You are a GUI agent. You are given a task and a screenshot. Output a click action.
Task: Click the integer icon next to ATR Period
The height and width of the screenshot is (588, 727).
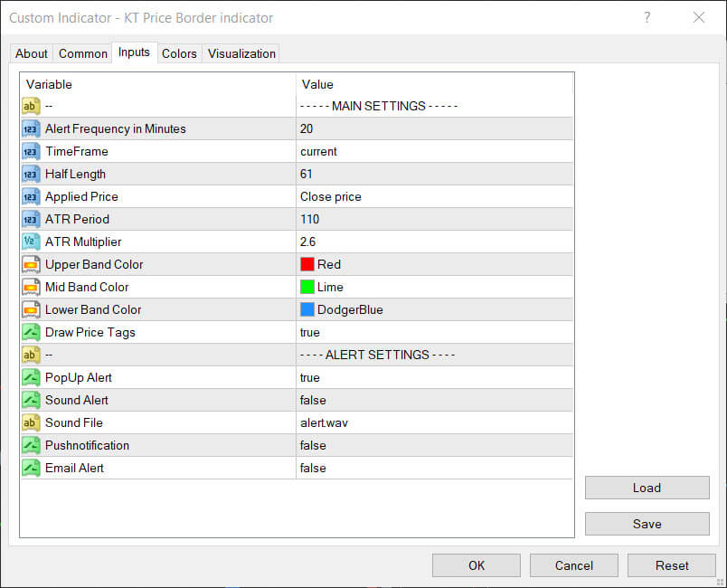[31, 219]
